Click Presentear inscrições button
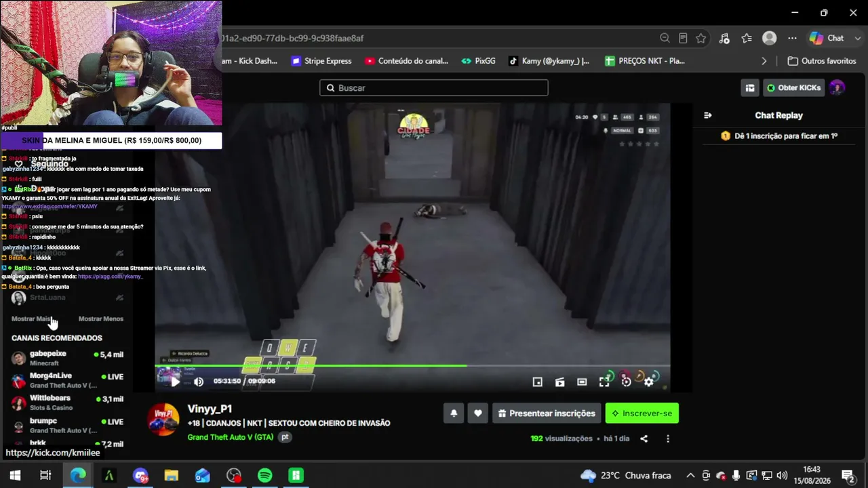Viewport: 868px width, 488px height. 547,413
